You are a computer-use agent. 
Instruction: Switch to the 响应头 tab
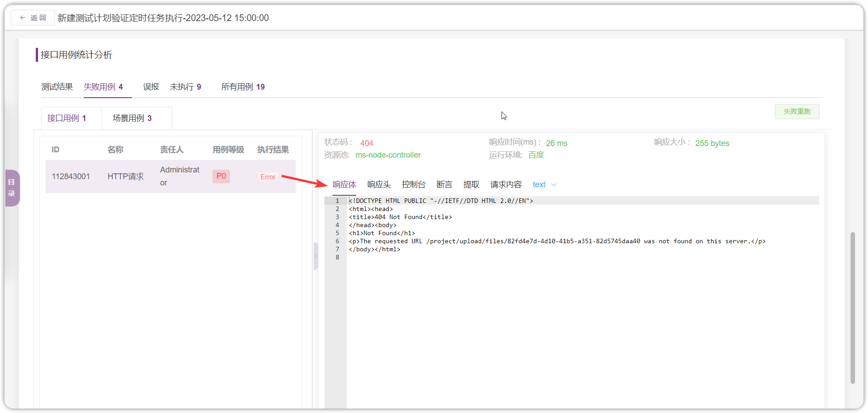[x=379, y=185]
